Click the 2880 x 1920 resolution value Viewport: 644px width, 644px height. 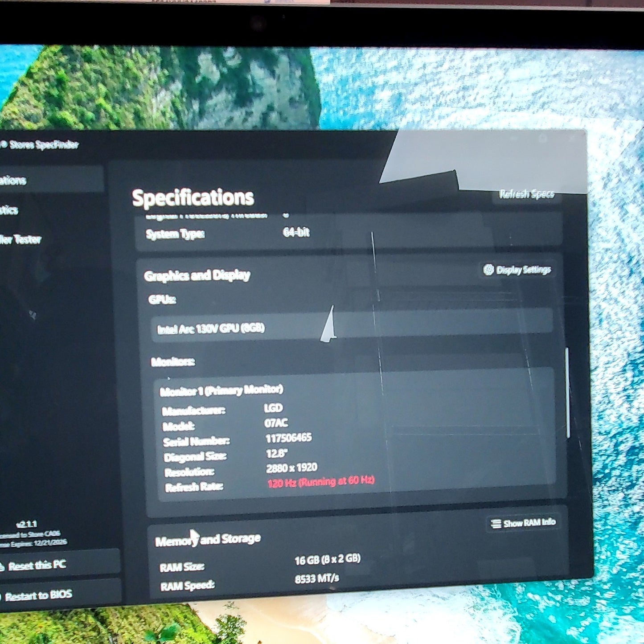tap(292, 468)
